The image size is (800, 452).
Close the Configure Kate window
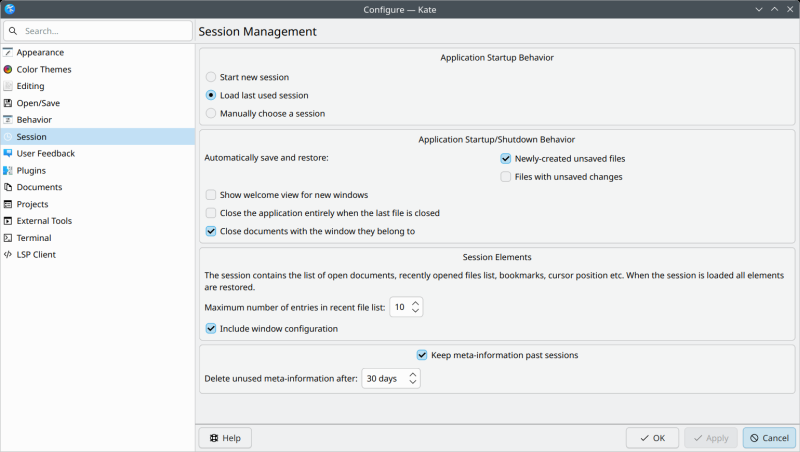point(790,9)
